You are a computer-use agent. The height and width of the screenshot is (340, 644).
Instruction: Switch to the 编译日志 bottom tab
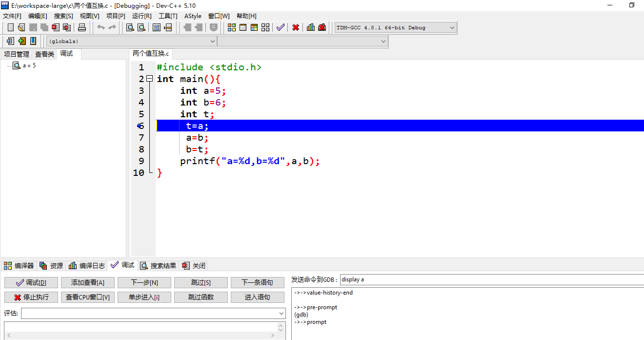[x=87, y=266]
